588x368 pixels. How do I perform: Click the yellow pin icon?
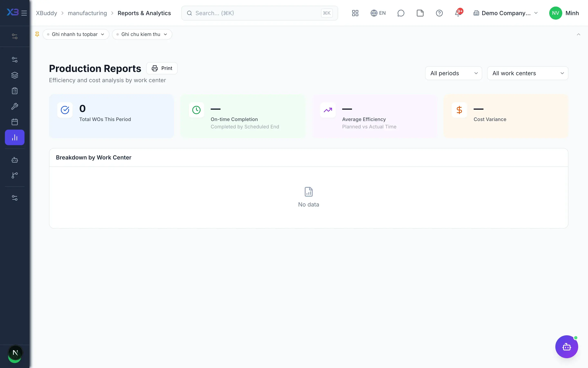point(37,34)
